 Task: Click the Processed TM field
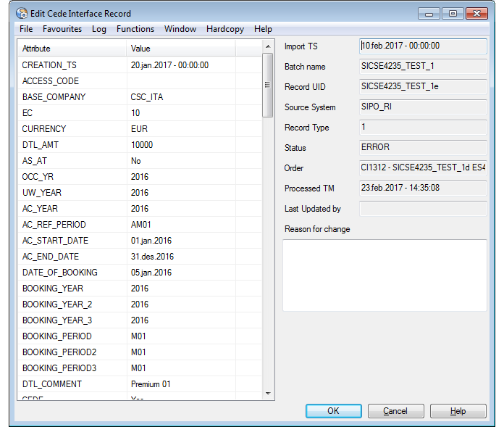pos(423,188)
